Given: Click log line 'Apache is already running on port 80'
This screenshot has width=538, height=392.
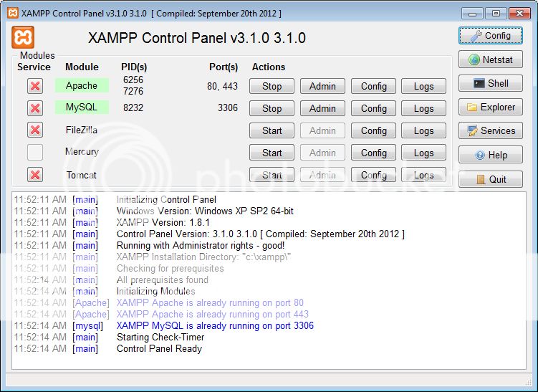Looking at the screenshot, I should pyautogui.click(x=210, y=302).
